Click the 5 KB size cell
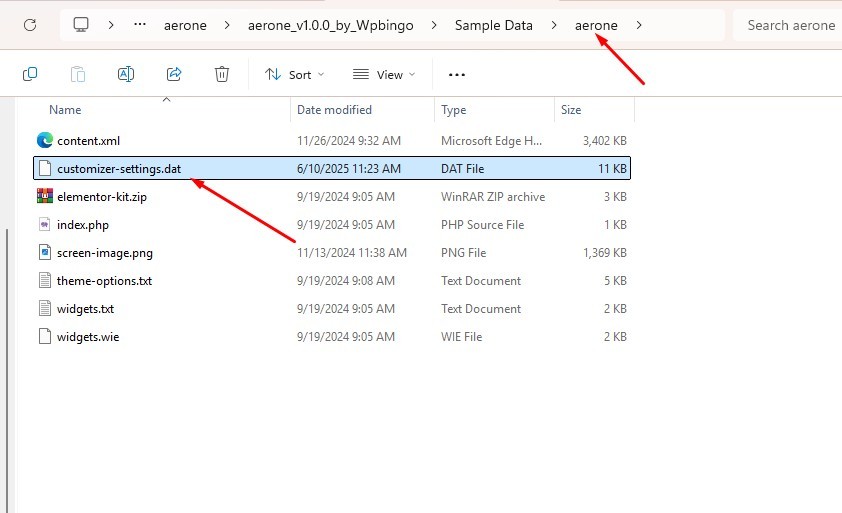The image size is (842, 513). pyautogui.click(x=615, y=280)
